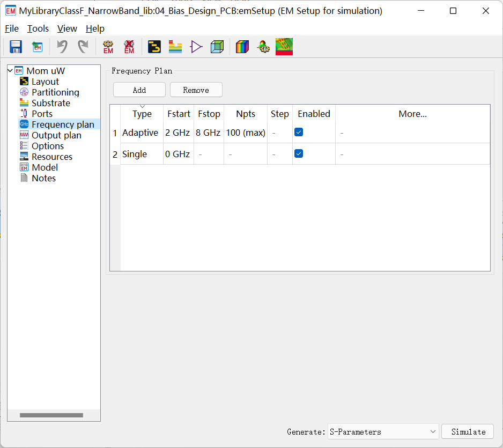
Task: Click the Type column sort arrow
Action: point(142,107)
